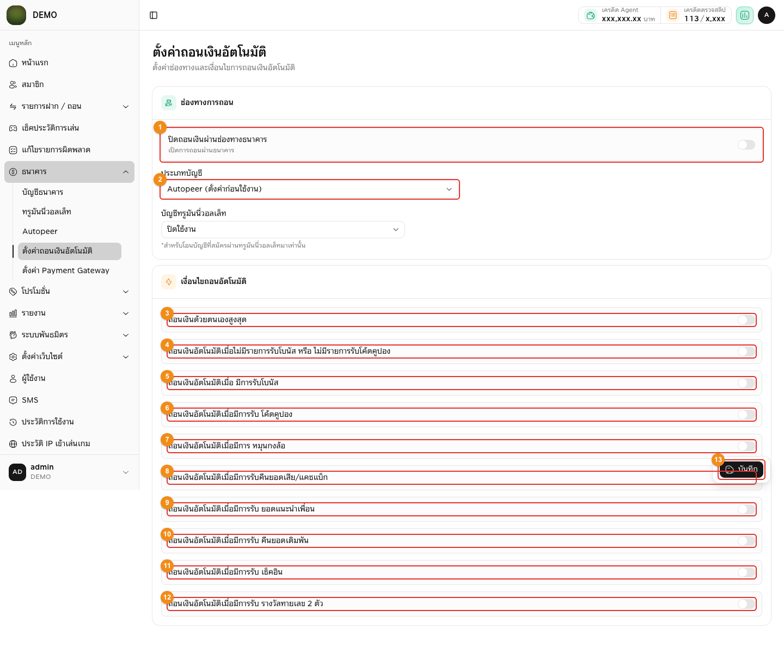
Task: Toggle the ยอดแนะนำเพื่อน auto-withdraw switch
Action: 746,509
